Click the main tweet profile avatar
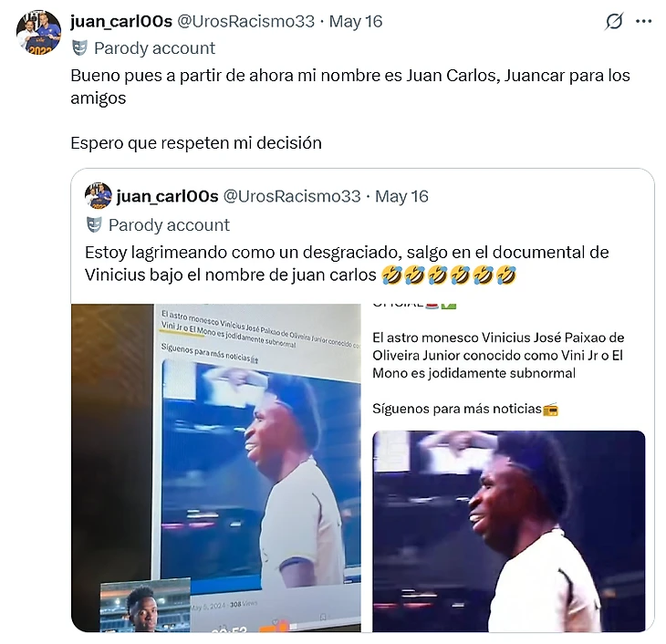Screen dimensions: 666x644 click(x=38, y=33)
